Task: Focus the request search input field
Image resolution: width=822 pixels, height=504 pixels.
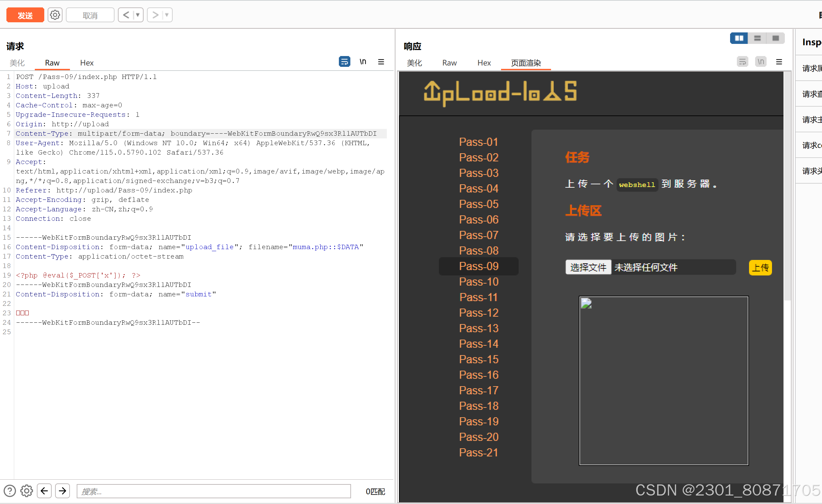Action: (x=214, y=491)
